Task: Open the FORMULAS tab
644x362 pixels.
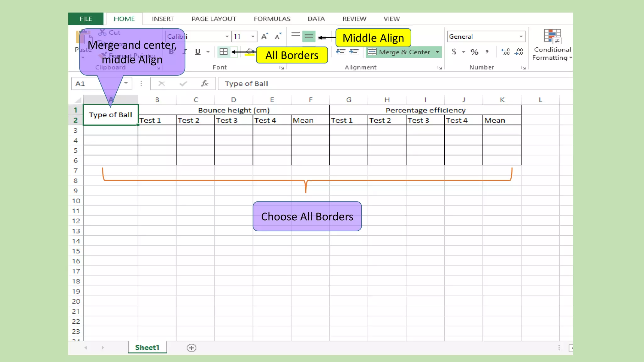Action: click(x=272, y=19)
